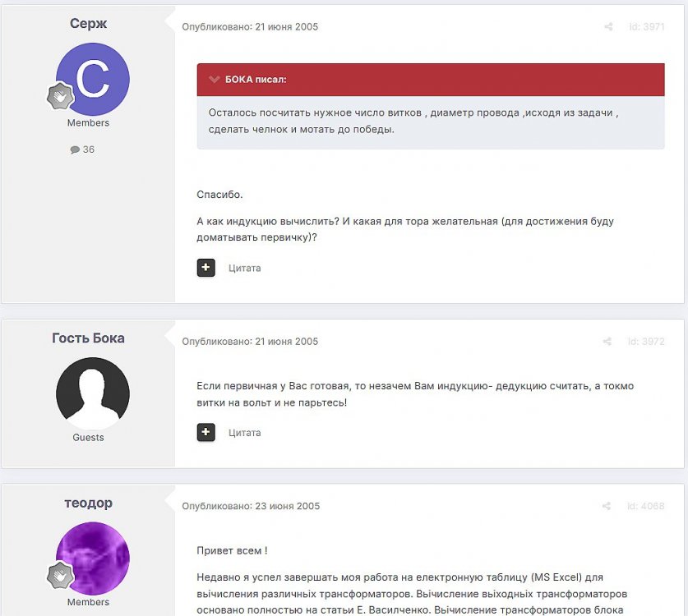
Task: Click the rank badge on теодор's avatar
Action: click(60, 576)
